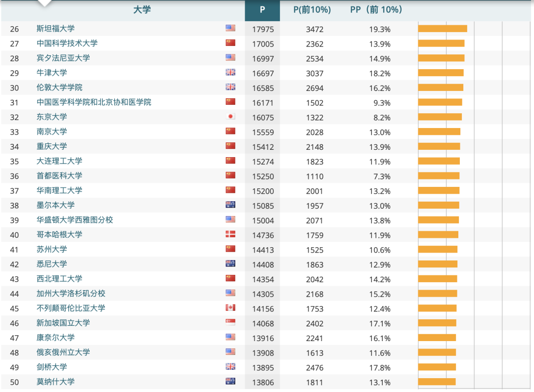Image resolution: width=534 pixels, height=392 pixels.
Task: Open 苏州大学 link
Action: click(52, 249)
